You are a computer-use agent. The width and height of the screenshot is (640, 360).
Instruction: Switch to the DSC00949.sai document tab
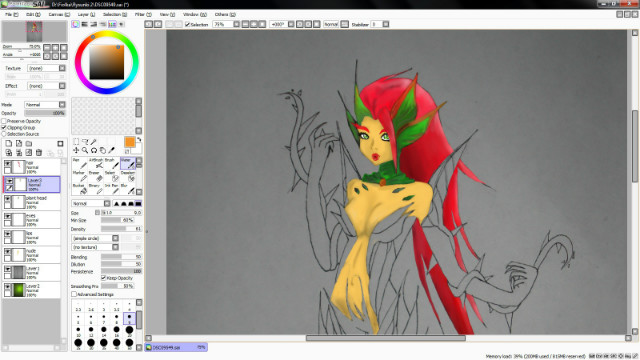click(x=176, y=347)
